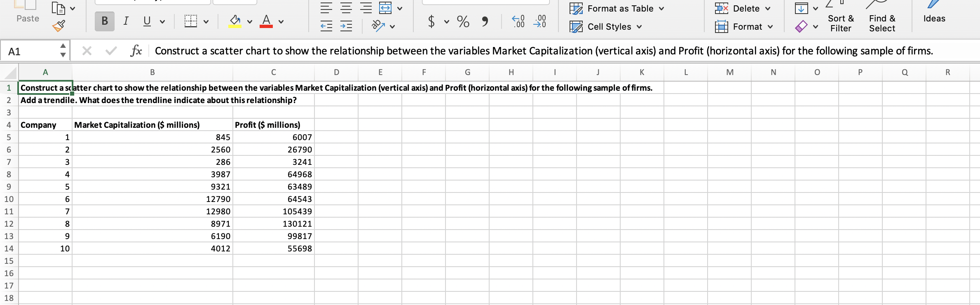This screenshot has height=305, width=980.
Task: Select column M header
Action: [730, 72]
